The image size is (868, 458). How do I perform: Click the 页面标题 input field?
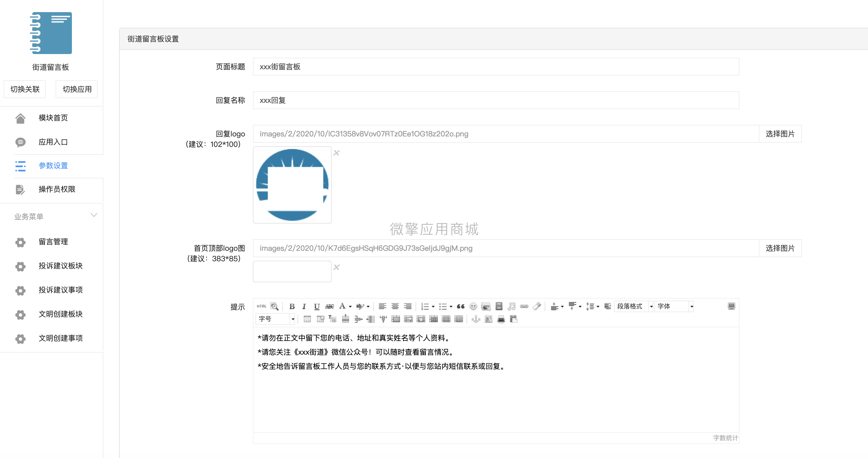click(496, 67)
